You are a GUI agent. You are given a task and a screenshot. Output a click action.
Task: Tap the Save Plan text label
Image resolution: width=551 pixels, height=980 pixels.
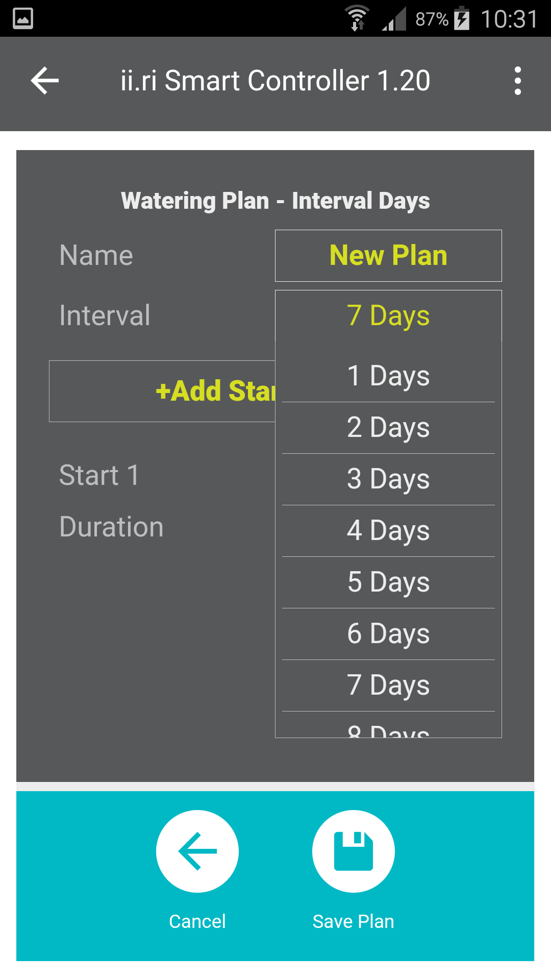353,921
